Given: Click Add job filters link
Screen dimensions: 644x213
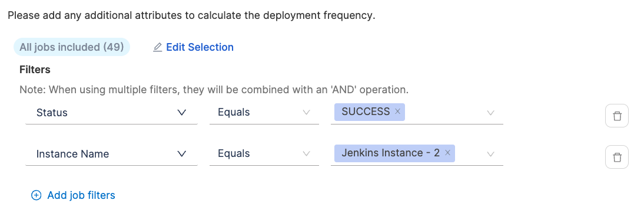Looking at the screenshot, I should click(x=81, y=195).
